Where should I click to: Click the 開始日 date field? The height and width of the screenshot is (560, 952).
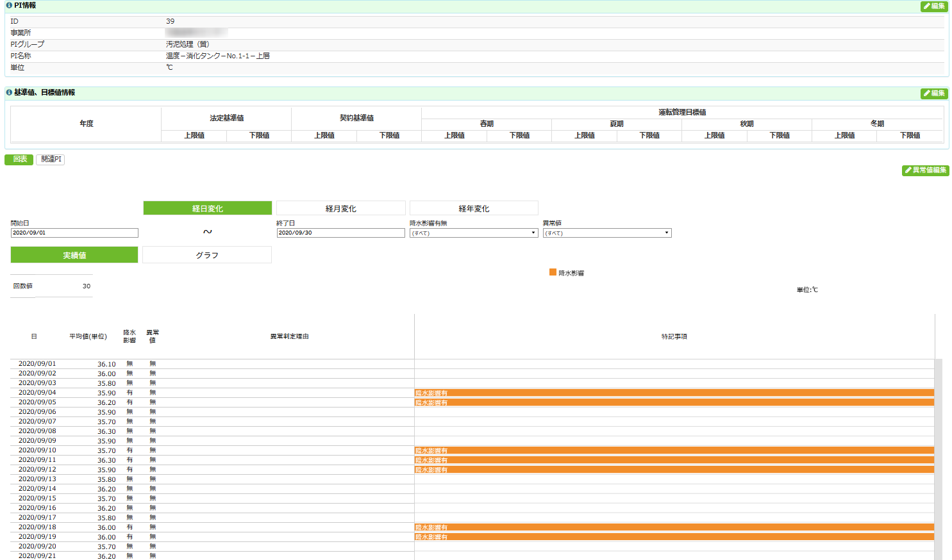point(74,233)
